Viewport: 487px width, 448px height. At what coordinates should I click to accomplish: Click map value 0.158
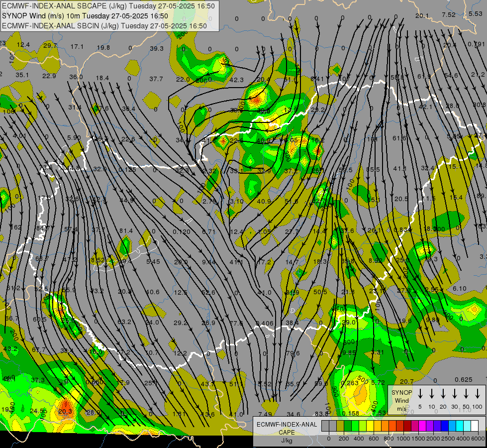click(x=351, y=414)
